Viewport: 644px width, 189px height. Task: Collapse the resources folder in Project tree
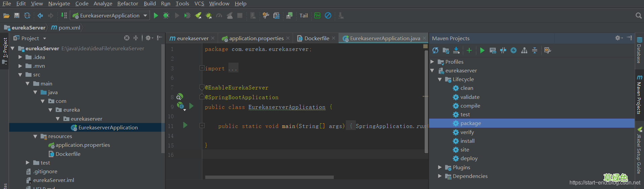click(x=35, y=136)
